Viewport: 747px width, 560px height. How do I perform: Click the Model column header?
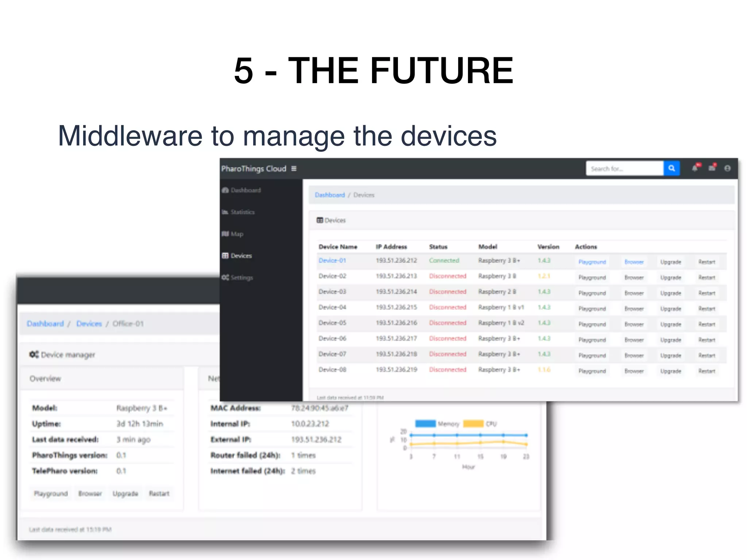click(488, 247)
